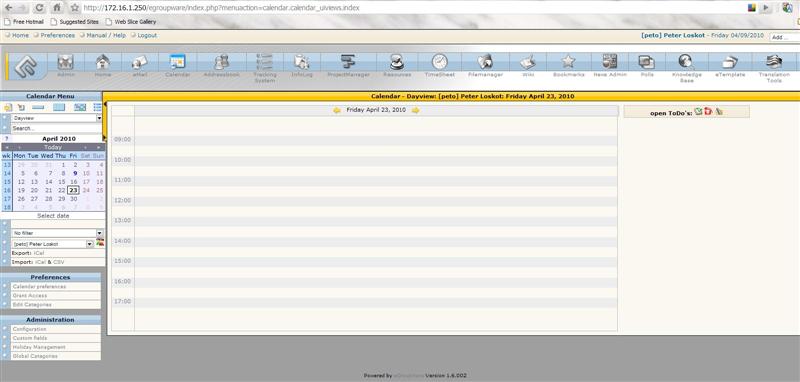Click the Search field in Calendar Menu

click(x=57, y=129)
